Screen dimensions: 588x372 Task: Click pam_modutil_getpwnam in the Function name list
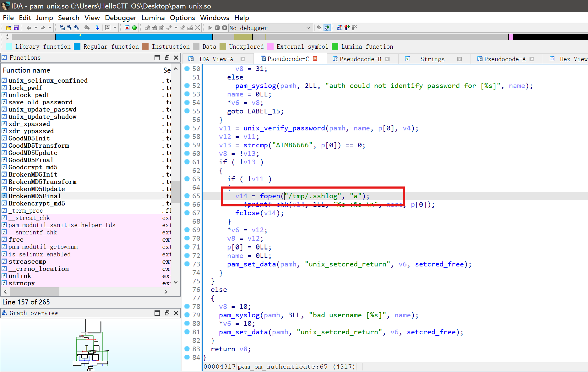click(x=43, y=247)
